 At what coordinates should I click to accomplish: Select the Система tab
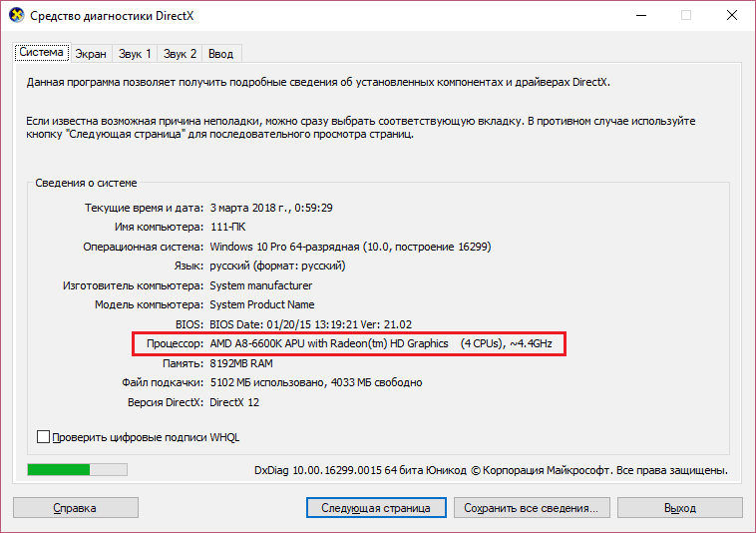tap(42, 52)
